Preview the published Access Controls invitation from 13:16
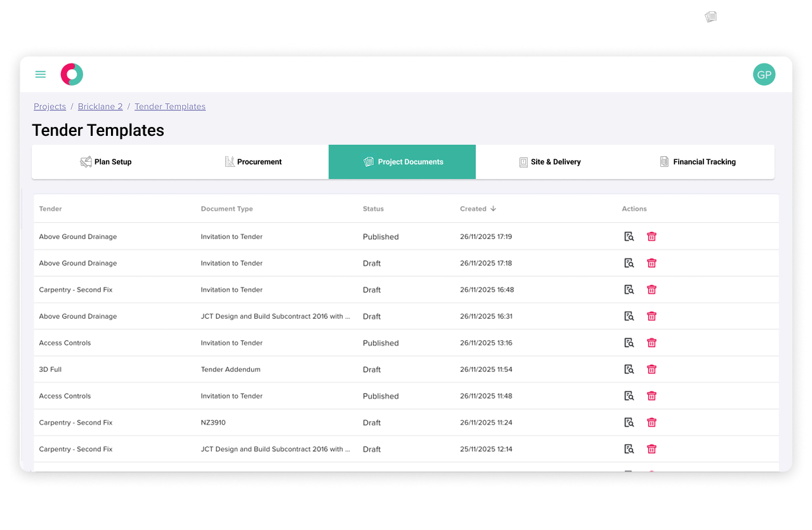Viewport: 812px width, 530px height. 629,342
